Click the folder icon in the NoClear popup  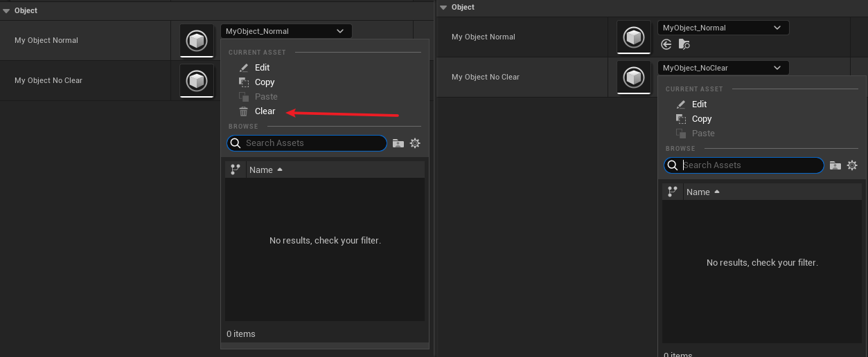point(835,165)
